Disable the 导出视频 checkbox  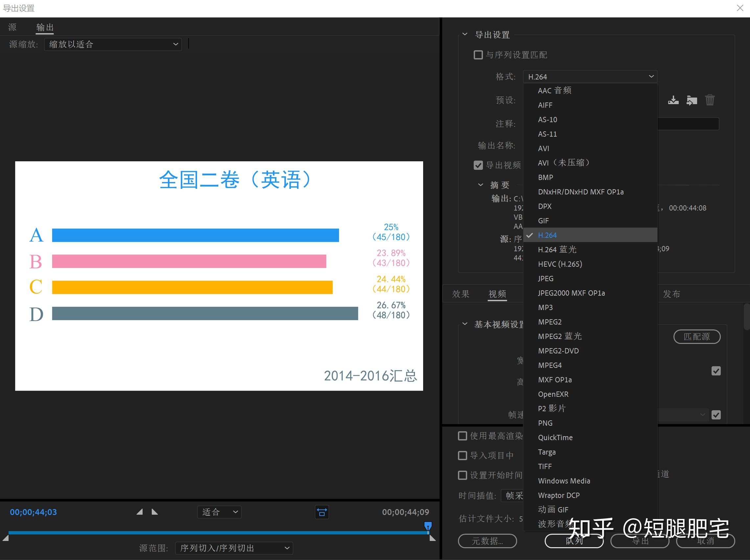[478, 165]
